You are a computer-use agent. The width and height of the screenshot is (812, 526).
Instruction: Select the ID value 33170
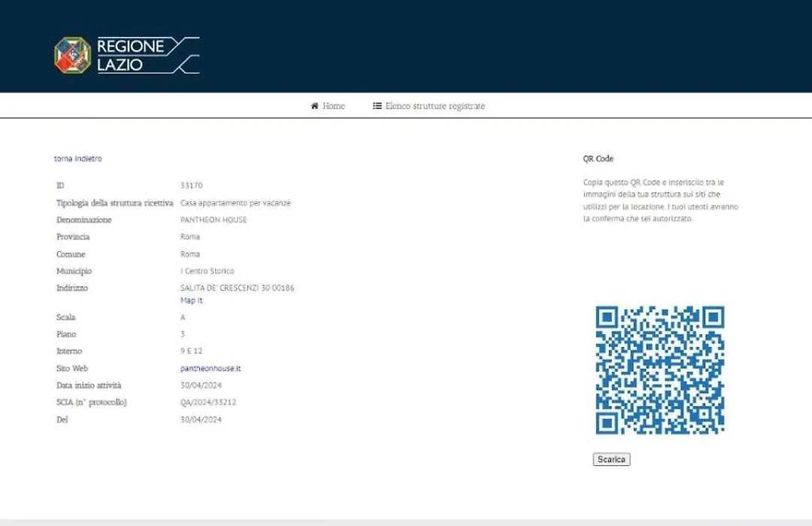(x=191, y=186)
